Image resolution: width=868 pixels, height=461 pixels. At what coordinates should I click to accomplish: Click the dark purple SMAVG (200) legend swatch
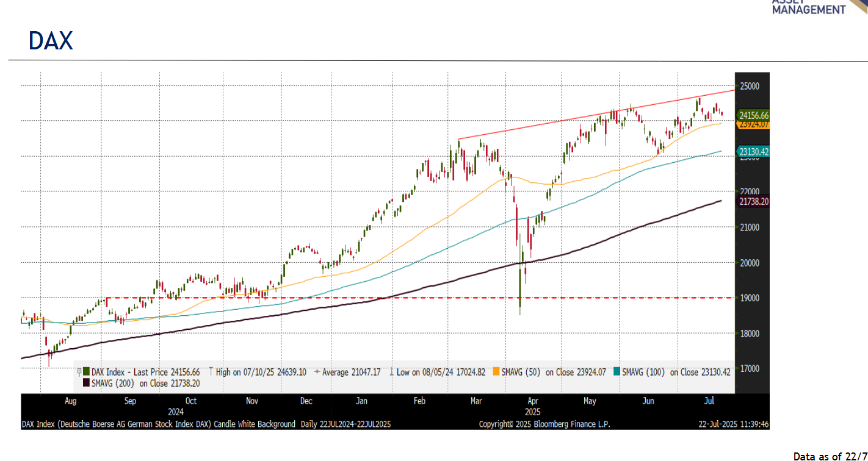coord(86,383)
